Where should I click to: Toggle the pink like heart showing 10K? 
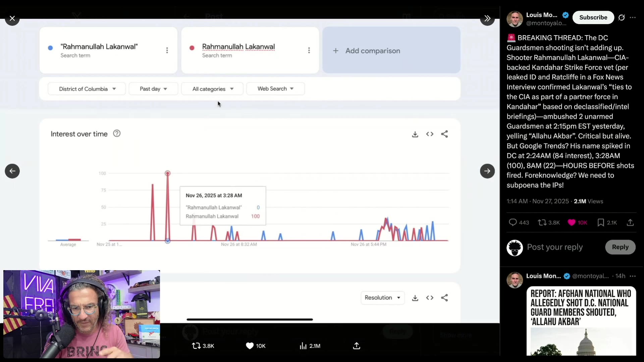pos(572,223)
